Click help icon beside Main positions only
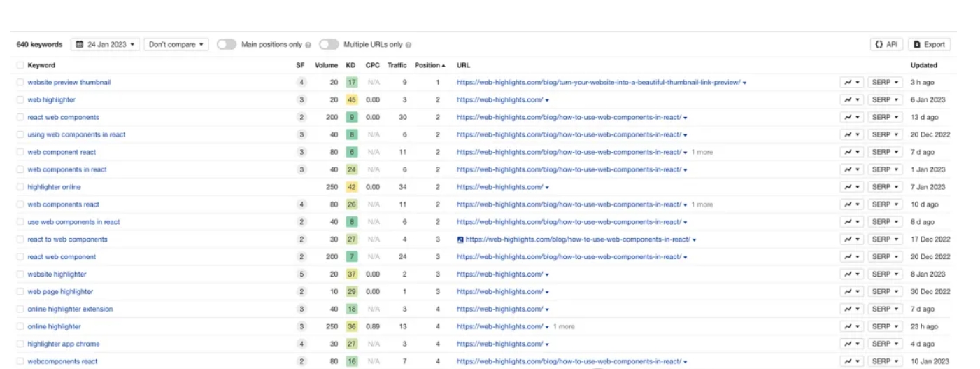Viewport: 980px width, 369px height. (x=308, y=45)
